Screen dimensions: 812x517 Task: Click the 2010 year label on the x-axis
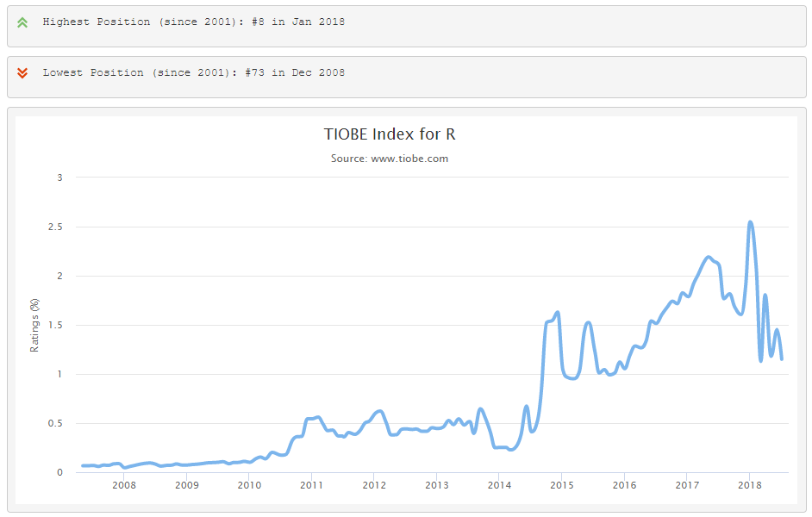(x=249, y=485)
